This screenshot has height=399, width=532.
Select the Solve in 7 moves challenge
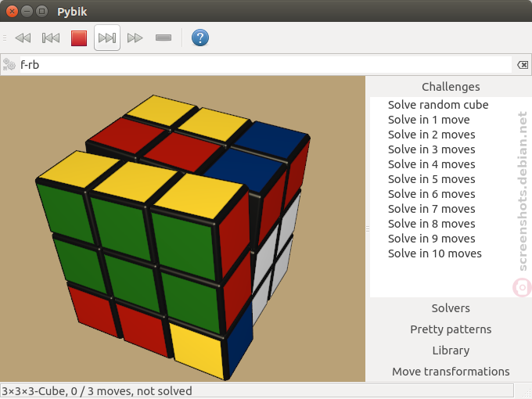tap(431, 209)
